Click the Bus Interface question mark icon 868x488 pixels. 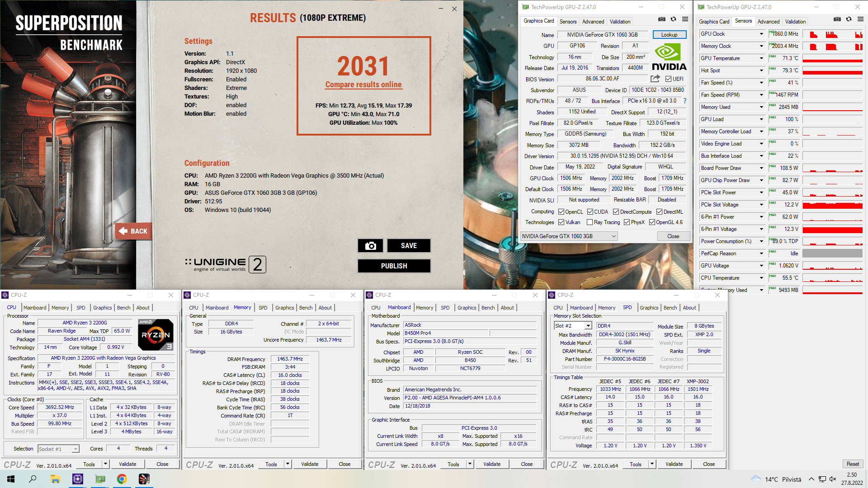tap(684, 101)
